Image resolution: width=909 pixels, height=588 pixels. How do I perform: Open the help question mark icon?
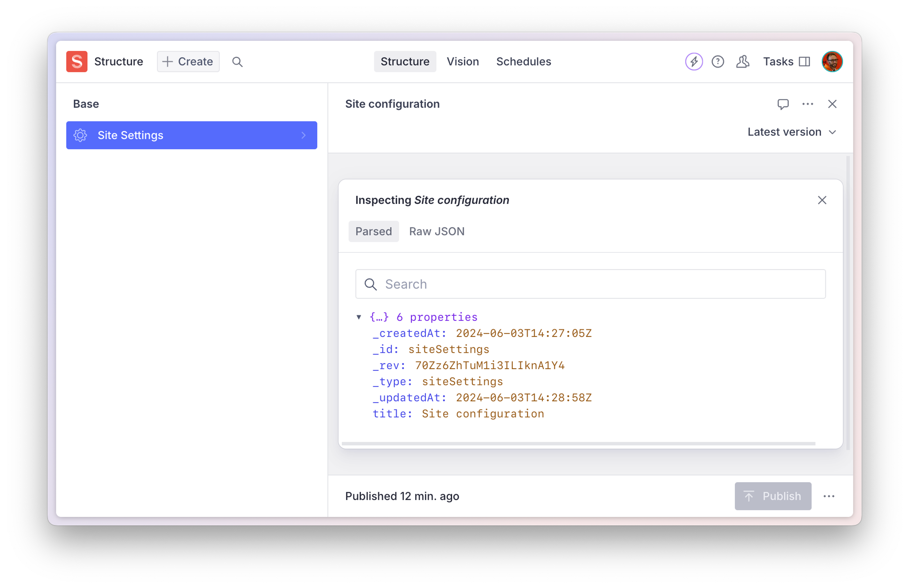tap(718, 61)
